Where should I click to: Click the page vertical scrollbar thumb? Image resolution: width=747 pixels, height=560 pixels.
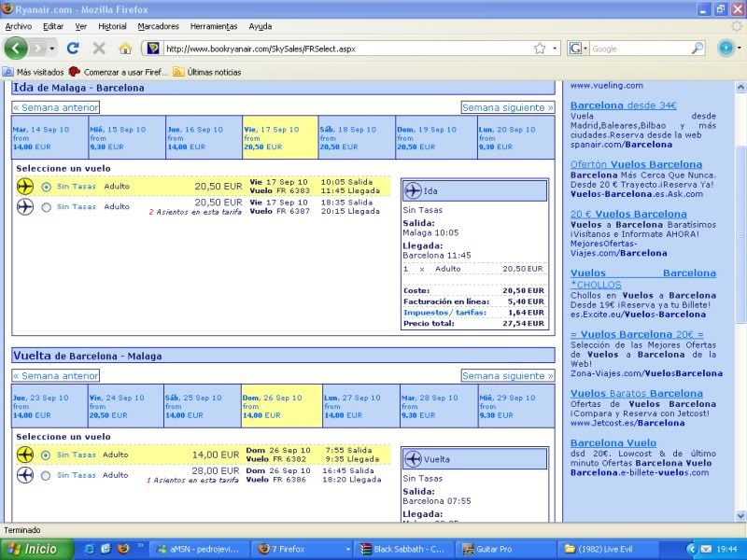point(740,236)
